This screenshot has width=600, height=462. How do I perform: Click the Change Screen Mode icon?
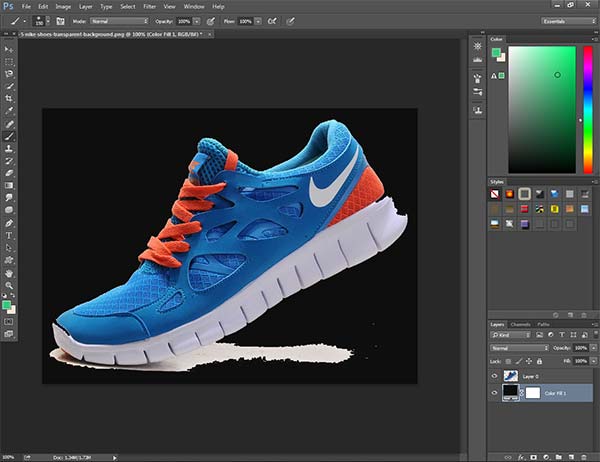[8, 334]
